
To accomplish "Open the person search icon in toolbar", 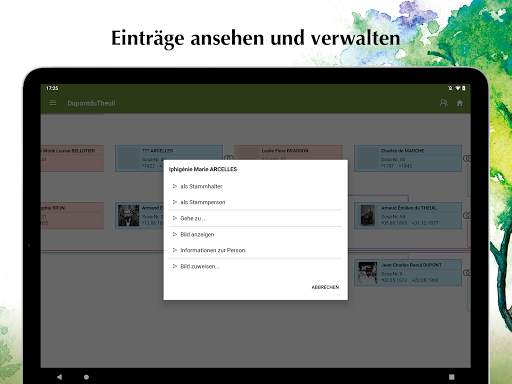I will pyautogui.click(x=443, y=103).
